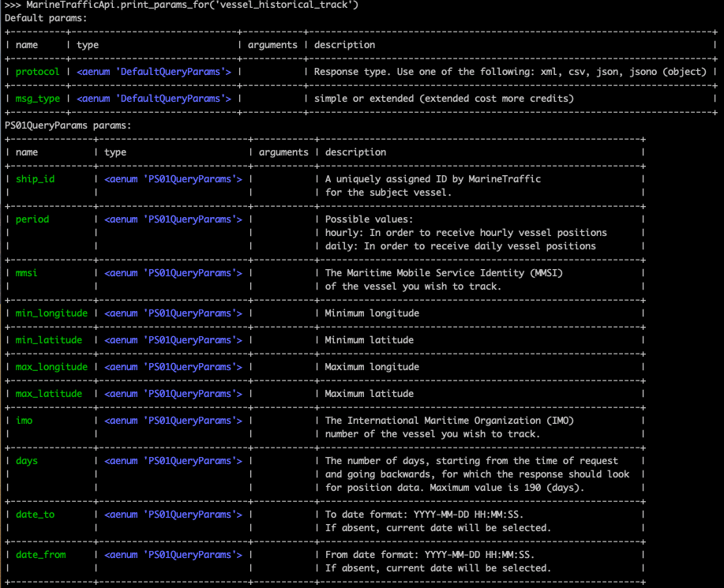
Task: Click the 'Possible values:' description line
Action: 369,219
